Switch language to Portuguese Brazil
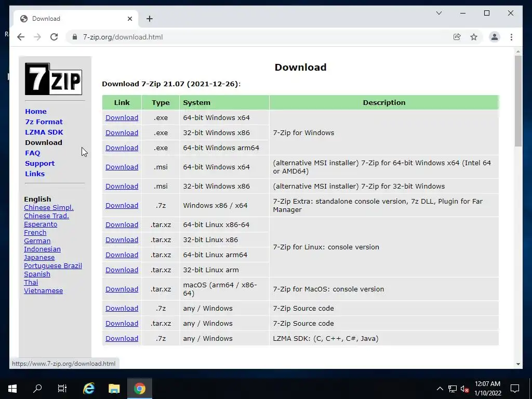Image resolution: width=532 pixels, height=399 pixels. (x=53, y=265)
